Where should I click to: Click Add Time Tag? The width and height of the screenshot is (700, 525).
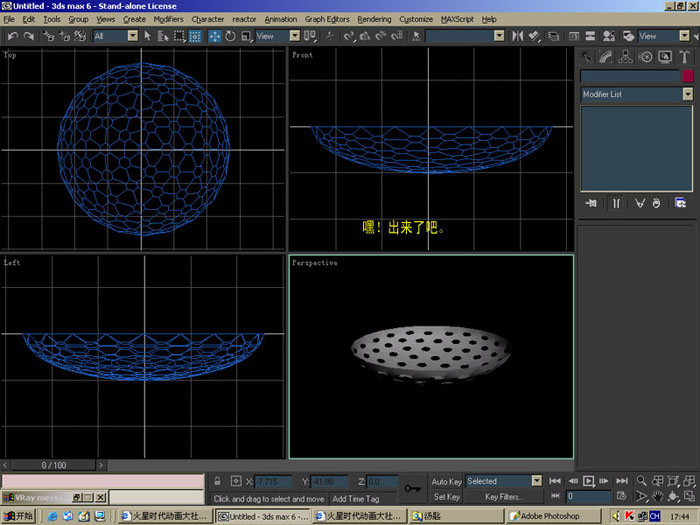[355, 499]
